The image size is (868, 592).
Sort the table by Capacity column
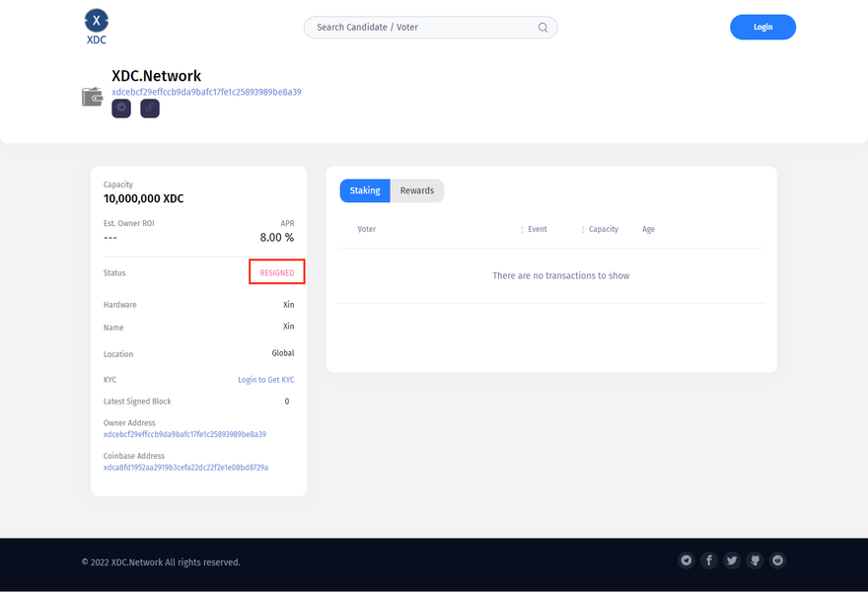(x=603, y=229)
